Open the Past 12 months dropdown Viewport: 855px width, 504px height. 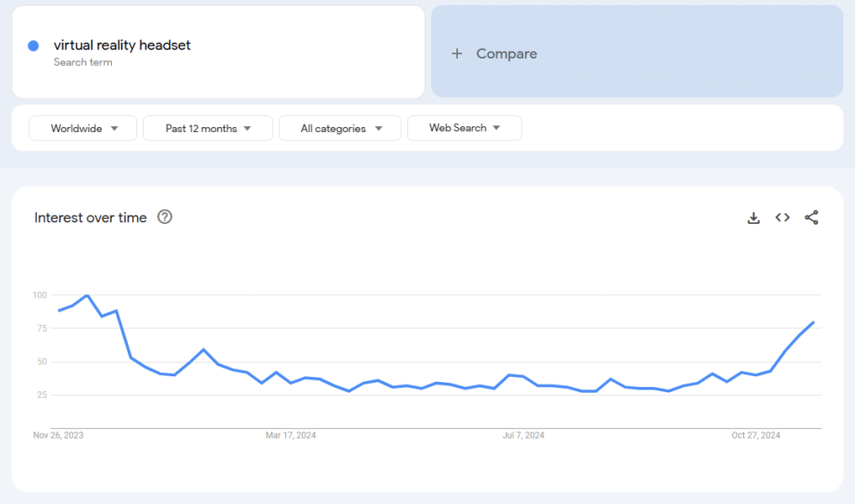(208, 129)
